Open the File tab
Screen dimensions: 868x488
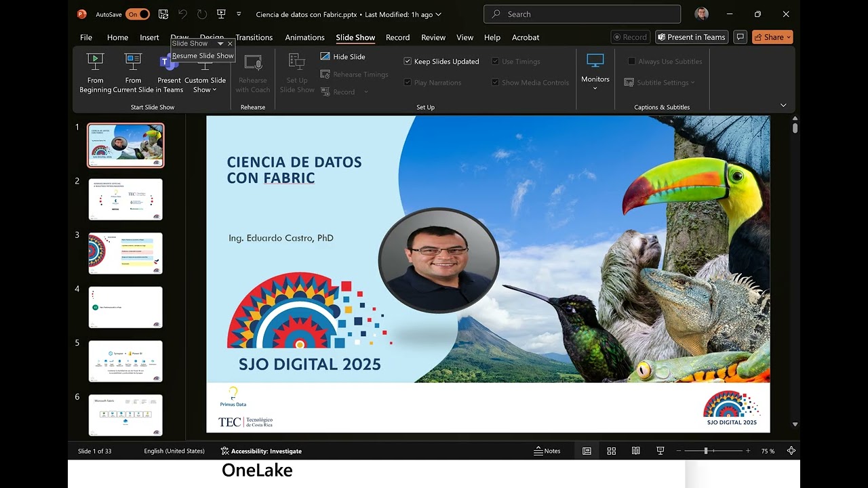(86, 37)
